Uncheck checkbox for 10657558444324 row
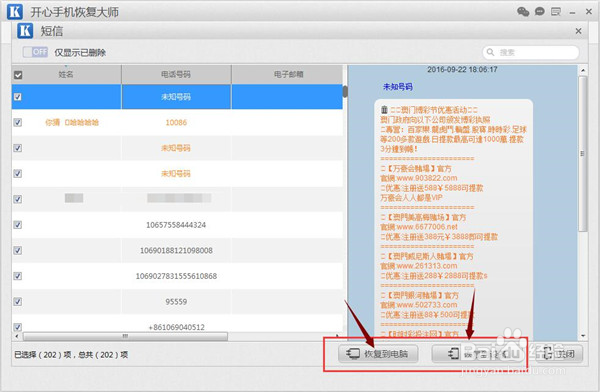 (x=18, y=225)
